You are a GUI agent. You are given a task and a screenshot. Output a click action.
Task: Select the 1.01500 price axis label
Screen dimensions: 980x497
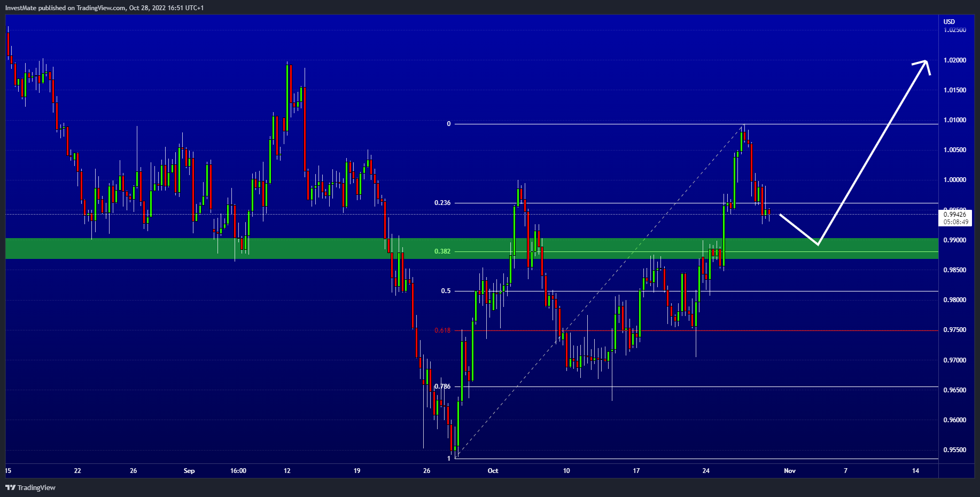(x=955, y=90)
